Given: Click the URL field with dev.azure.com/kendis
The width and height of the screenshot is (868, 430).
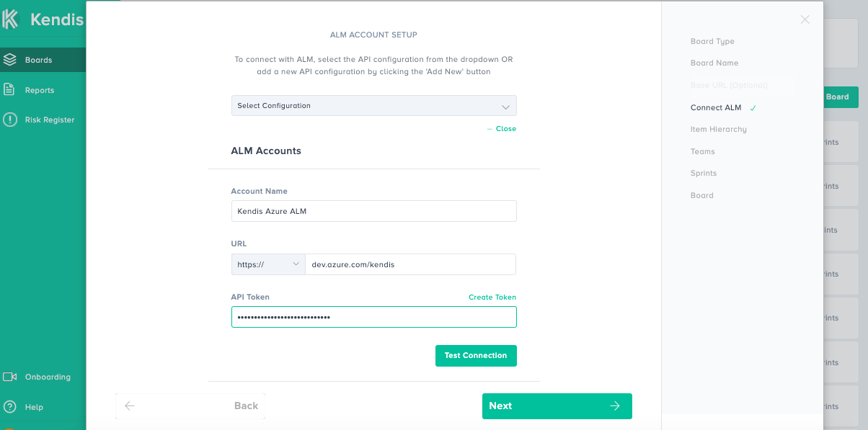Looking at the screenshot, I should (410, 264).
